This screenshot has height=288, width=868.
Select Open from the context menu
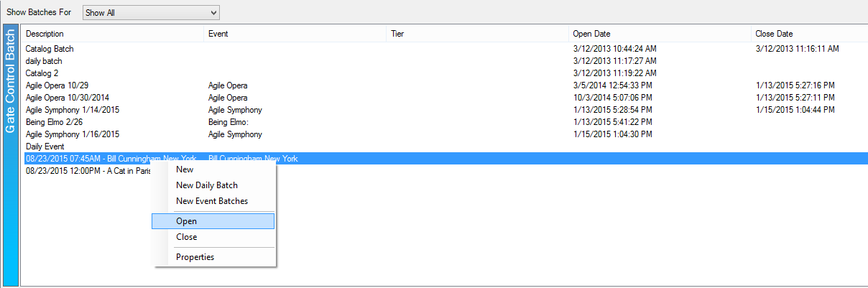coord(186,221)
